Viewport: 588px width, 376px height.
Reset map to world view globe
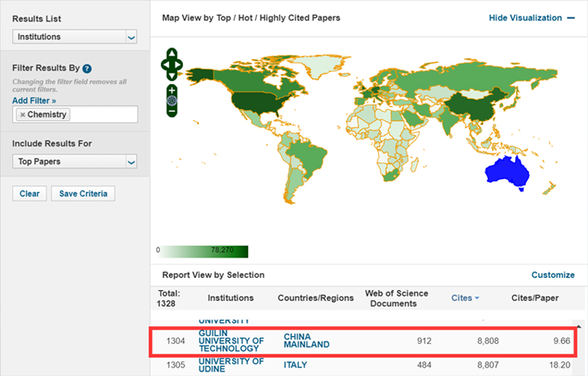click(x=171, y=100)
